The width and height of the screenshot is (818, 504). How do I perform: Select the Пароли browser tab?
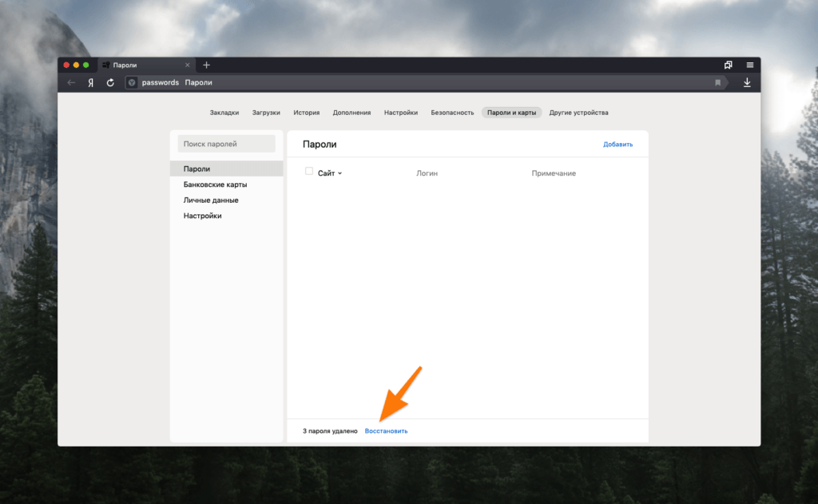pos(146,65)
